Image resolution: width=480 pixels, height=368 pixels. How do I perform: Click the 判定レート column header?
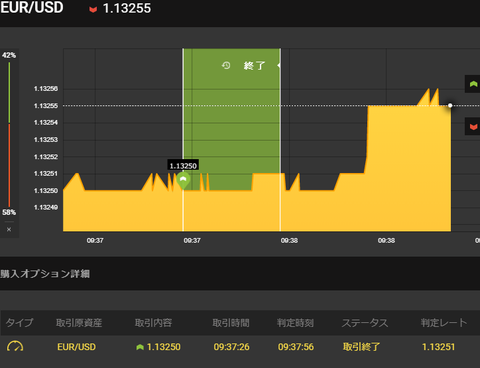tap(444, 323)
